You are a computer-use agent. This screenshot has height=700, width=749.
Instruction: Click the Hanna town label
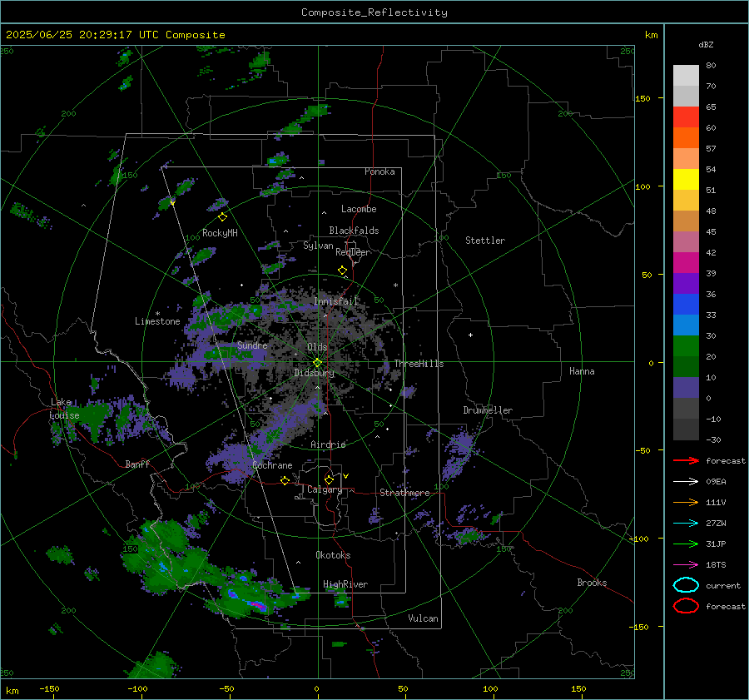click(x=582, y=371)
